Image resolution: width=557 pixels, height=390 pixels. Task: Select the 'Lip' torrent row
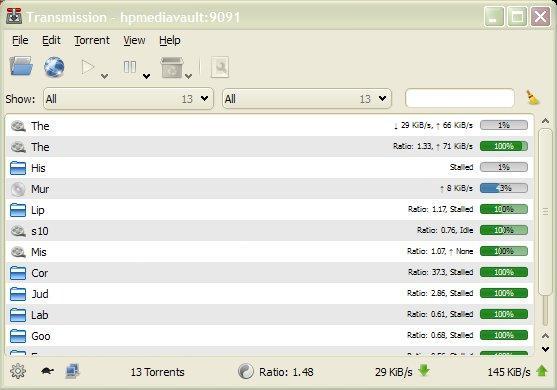[270, 210]
